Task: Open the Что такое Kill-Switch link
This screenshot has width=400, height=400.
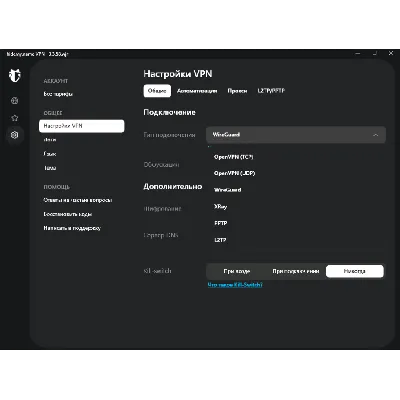Action: coord(235,285)
